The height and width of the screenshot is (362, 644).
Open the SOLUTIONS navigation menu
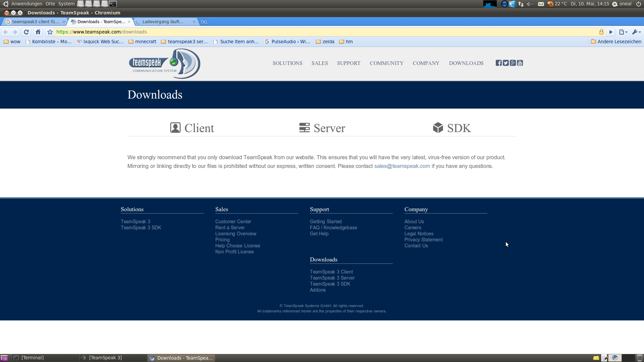click(287, 63)
